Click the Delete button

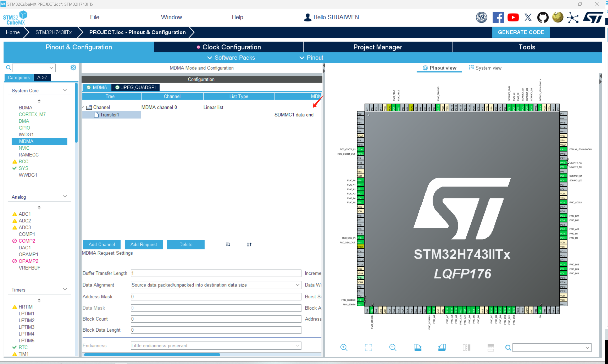[186, 245]
